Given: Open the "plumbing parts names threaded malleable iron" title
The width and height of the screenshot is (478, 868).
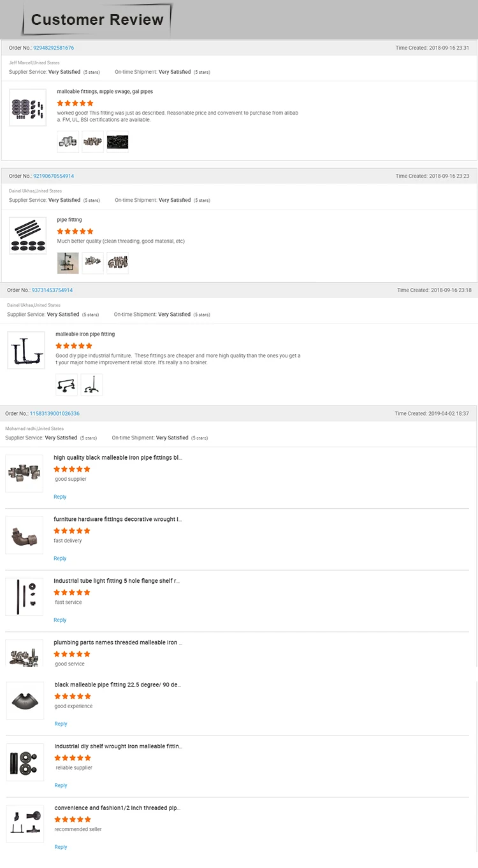Looking at the screenshot, I should point(118,643).
